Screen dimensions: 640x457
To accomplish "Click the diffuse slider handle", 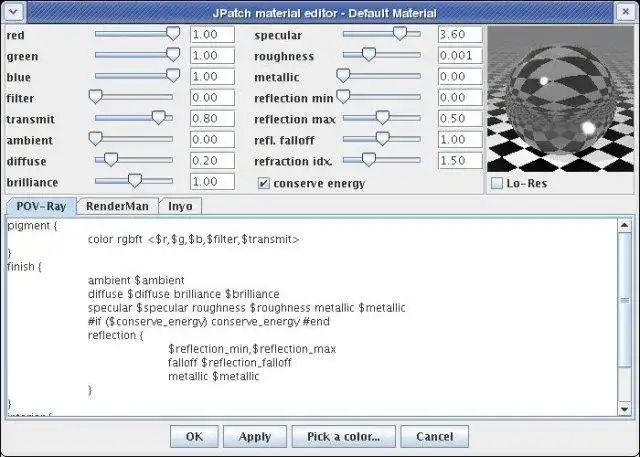I will pyautogui.click(x=111, y=160).
